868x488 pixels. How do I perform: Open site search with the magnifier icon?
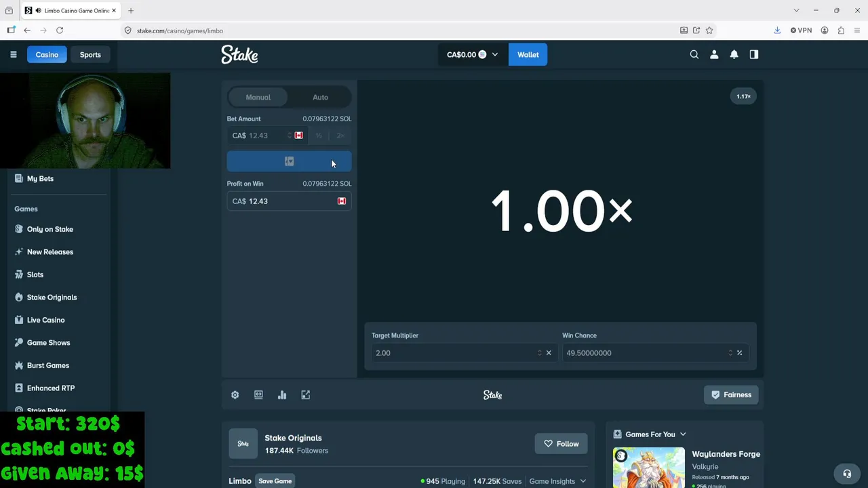pyautogui.click(x=694, y=54)
